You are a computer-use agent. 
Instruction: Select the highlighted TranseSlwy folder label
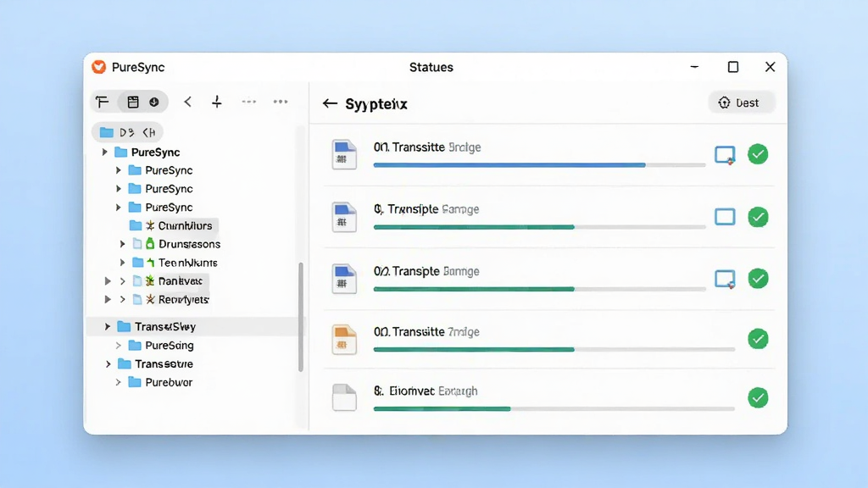(x=165, y=327)
